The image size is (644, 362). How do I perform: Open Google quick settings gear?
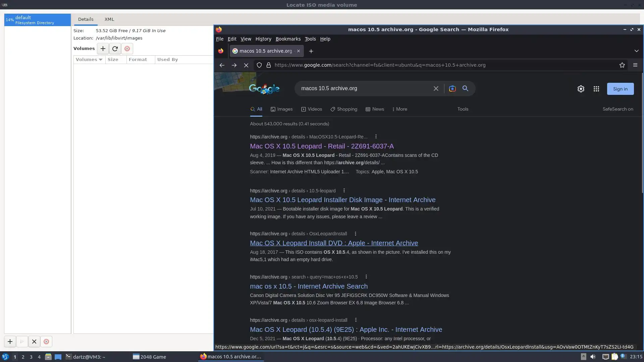(x=581, y=89)
